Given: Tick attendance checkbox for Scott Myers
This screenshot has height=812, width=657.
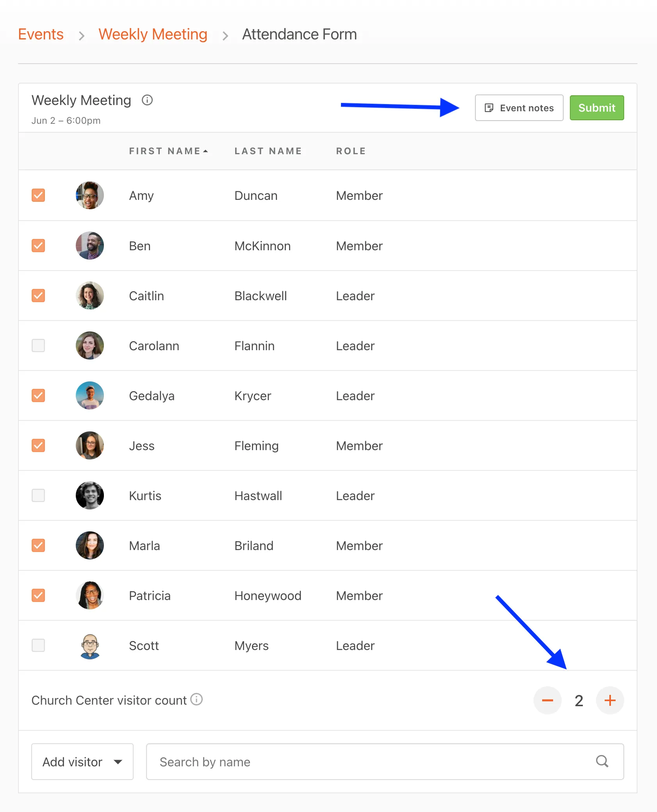Looking at the screenshot, I should (x=38, y=645).
